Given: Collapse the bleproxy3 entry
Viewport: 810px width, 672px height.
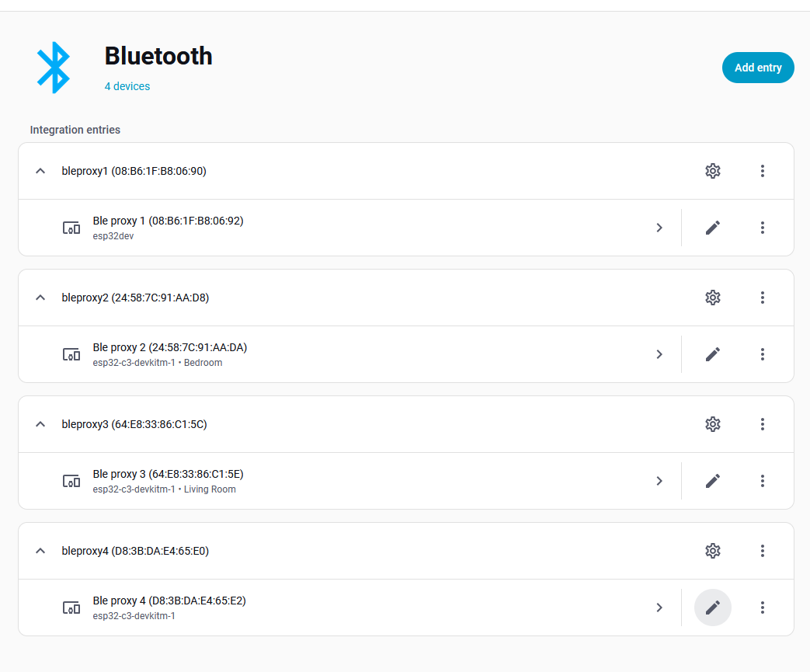Looking at the screenshot, I should tap(40, 424).
